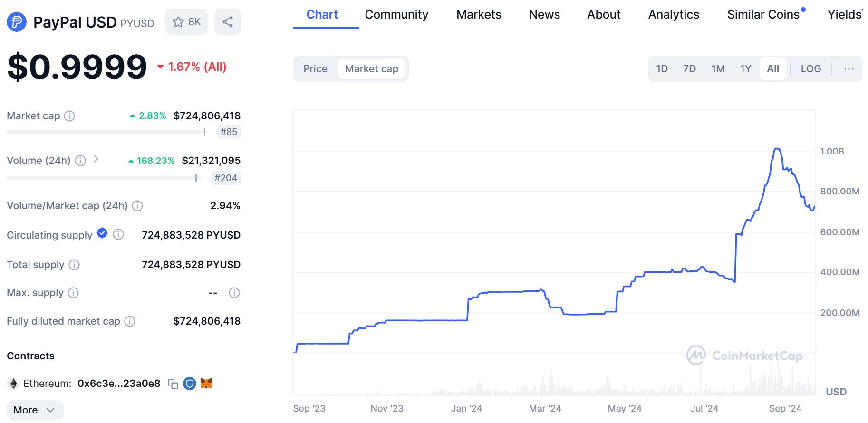Viewport: 868px width, 423px height.
Task: Open Volume (24h) info icon
Action: 80,161
